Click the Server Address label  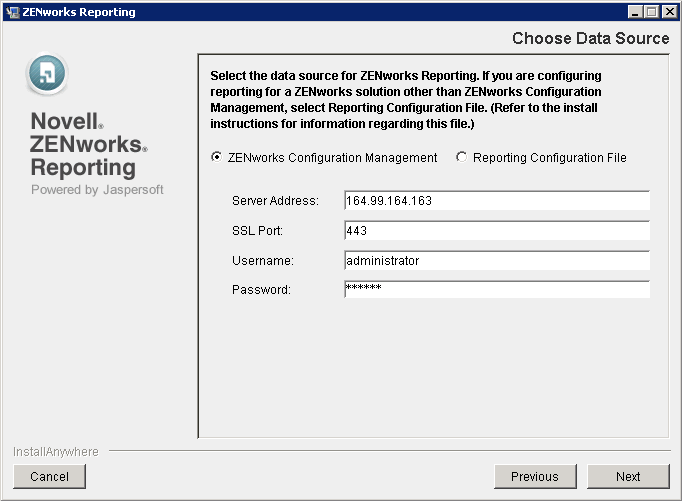click(275, 201)
